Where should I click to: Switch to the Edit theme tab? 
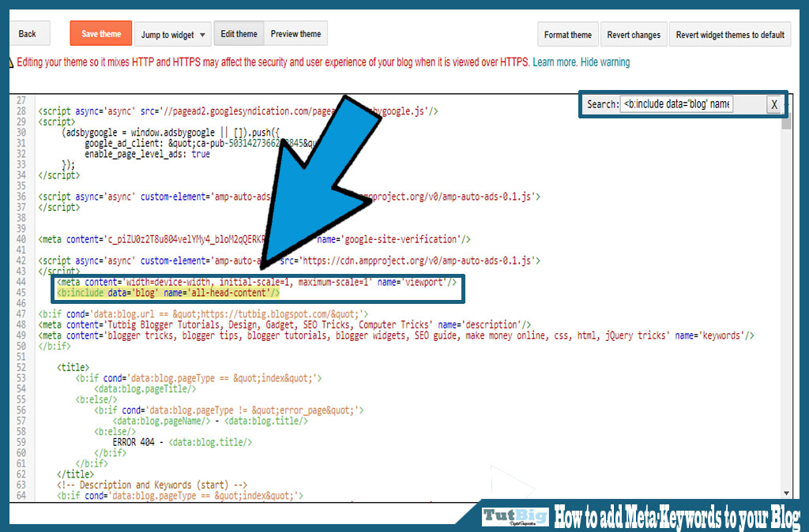(239, 33)
